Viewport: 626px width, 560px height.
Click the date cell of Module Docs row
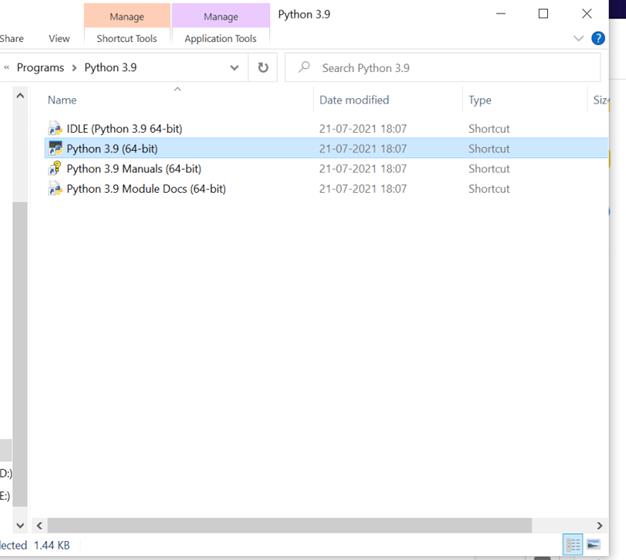(x=363, y=189)
